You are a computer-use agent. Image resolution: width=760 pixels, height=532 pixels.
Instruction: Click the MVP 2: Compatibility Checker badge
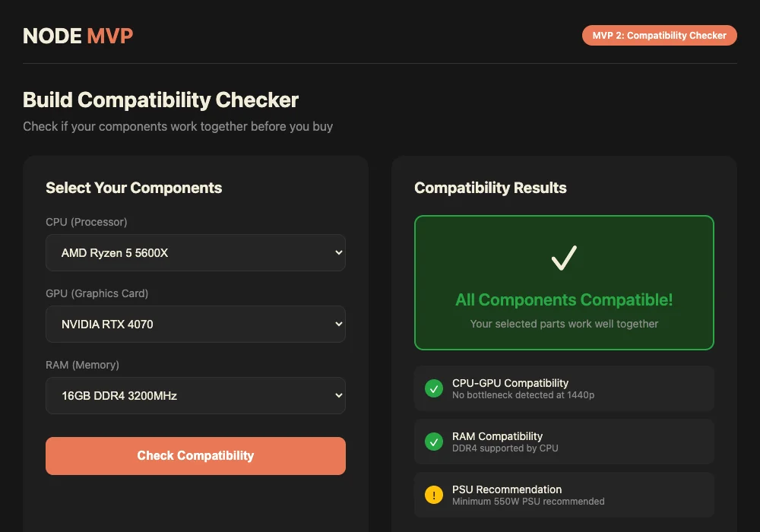click(659, 35)
